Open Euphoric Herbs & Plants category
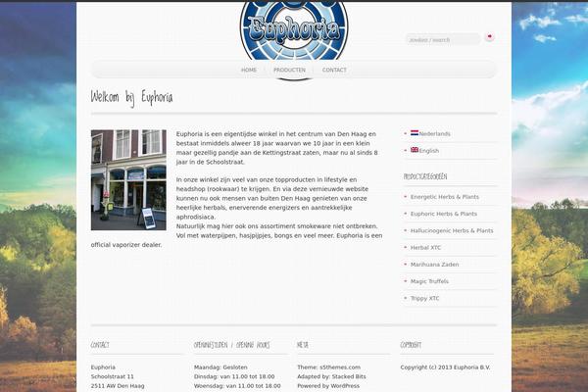This screenshot has width=588, height=392. [444, 214]
